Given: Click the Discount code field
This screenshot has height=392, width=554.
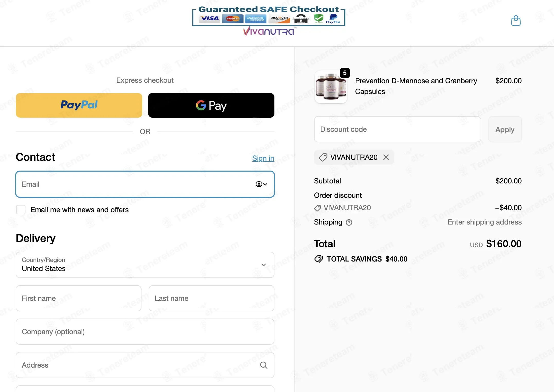Looking at the screenshot, I should [x=397, y=129].
